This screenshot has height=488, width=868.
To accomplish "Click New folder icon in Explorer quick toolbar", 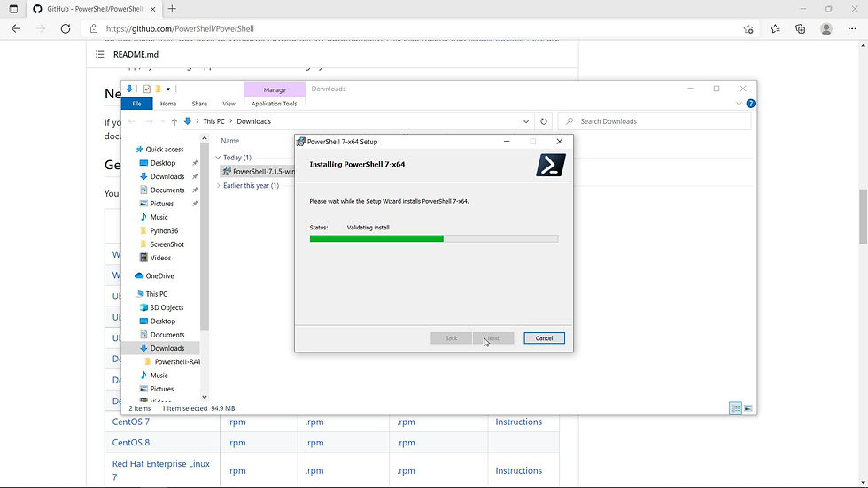I will pyautogui.click(x=159, y=89).
